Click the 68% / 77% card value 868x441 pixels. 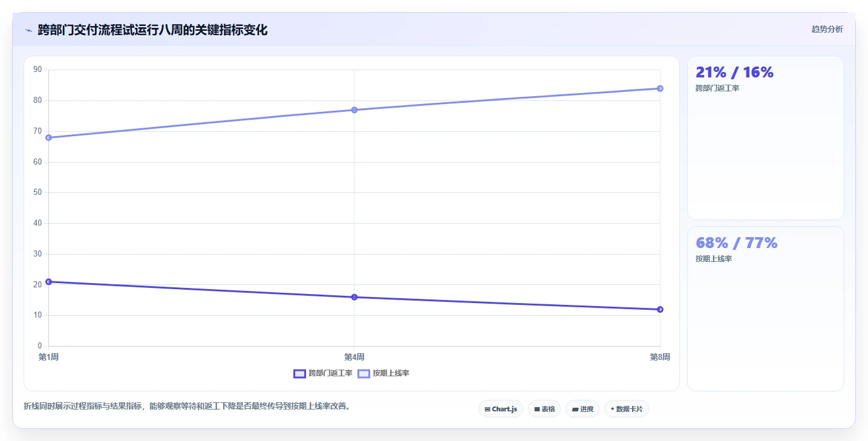(x=736, y=243)
